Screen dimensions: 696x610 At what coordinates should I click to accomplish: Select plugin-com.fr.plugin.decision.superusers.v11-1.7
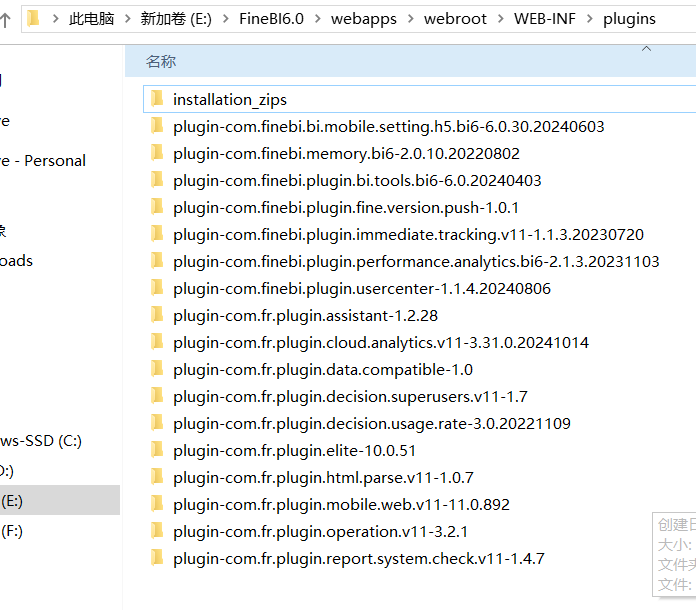click(350, 396)
